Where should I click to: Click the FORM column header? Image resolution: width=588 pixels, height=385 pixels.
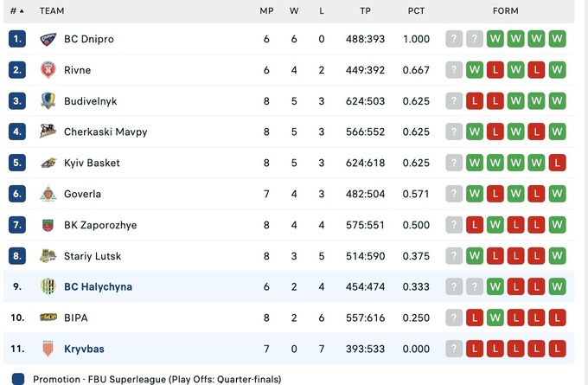505,11
